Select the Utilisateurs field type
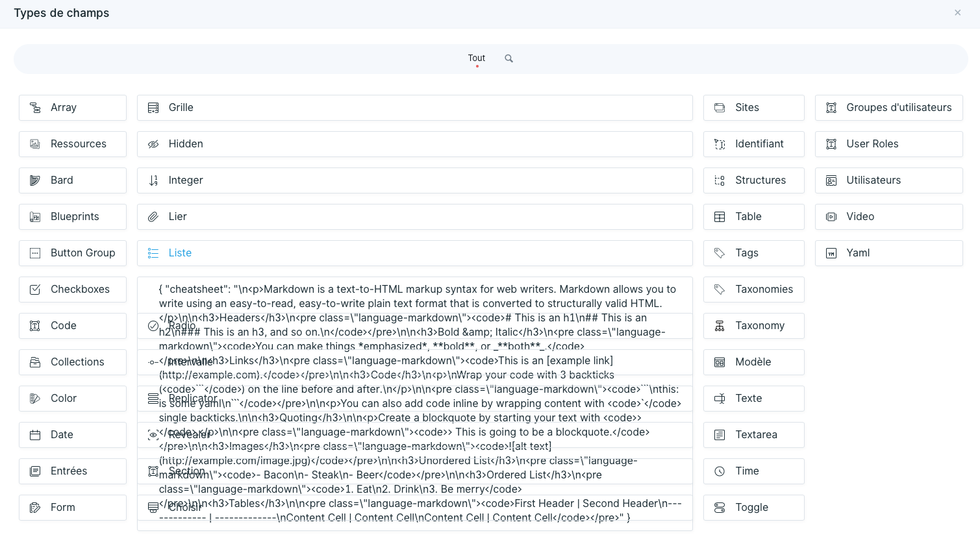Viewport: 980px width, 544px height. (889, 180)
